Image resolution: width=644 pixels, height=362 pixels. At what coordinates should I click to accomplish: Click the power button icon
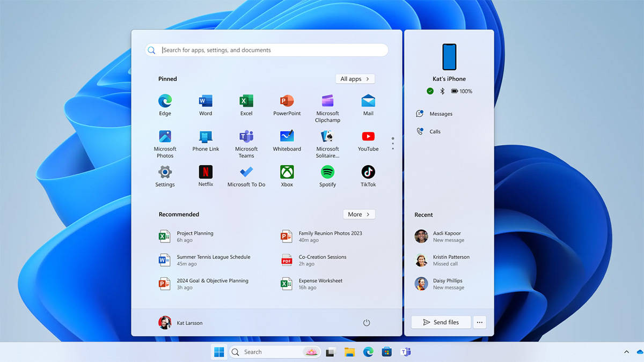click(367, 323)
